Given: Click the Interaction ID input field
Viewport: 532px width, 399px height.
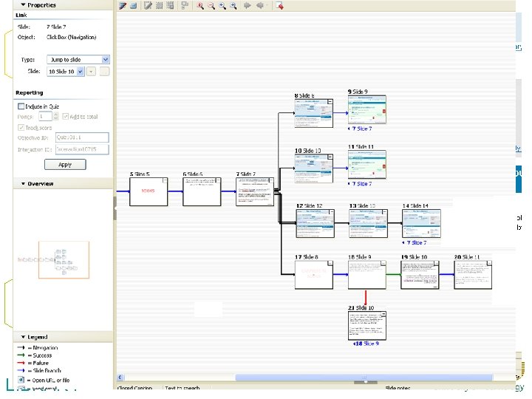Looking at the screenshot, I should click(82, 149).
